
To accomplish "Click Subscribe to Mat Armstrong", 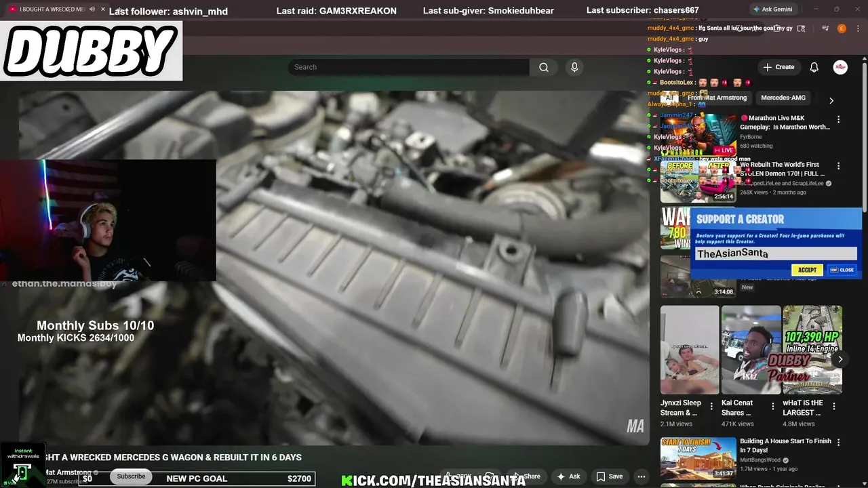I will 131,476.
